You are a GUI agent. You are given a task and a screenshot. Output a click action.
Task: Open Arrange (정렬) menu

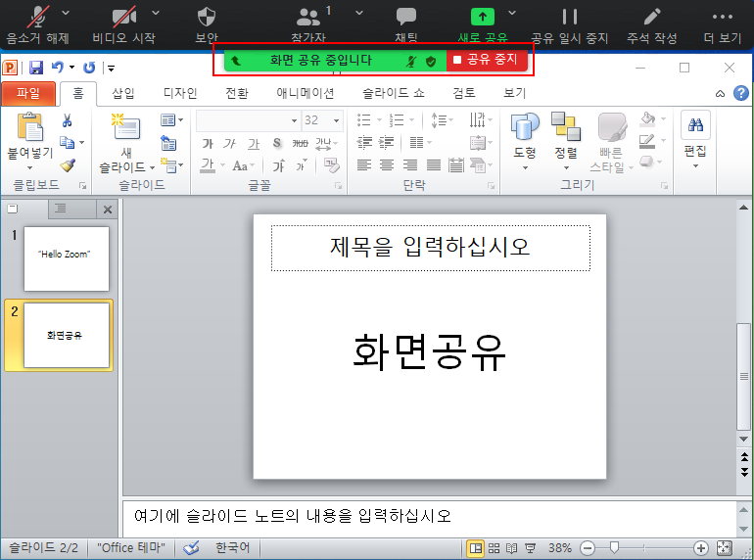pos(566,141)
